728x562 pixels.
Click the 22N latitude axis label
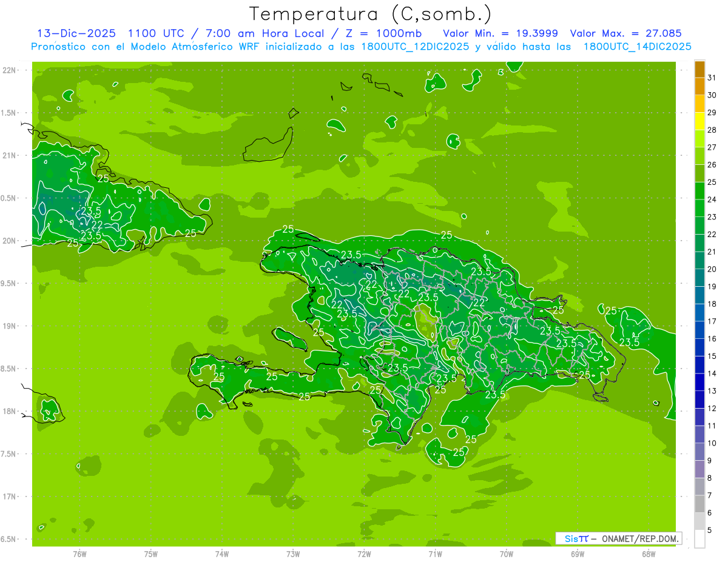[x=10, y=70]
